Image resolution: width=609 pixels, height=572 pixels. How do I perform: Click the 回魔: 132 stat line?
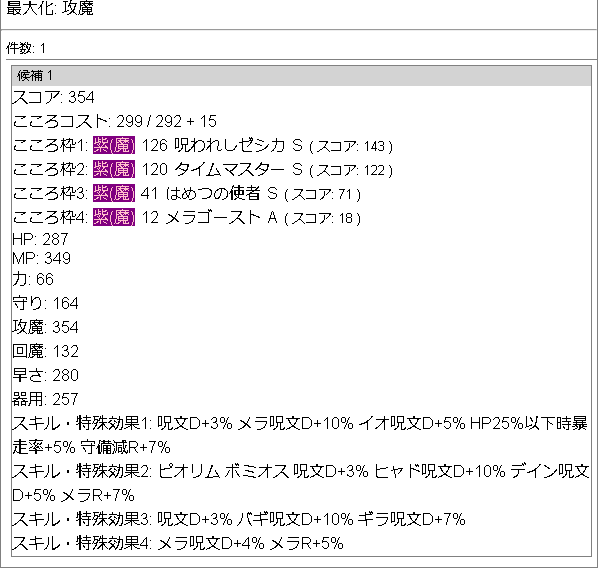point(45,351)
